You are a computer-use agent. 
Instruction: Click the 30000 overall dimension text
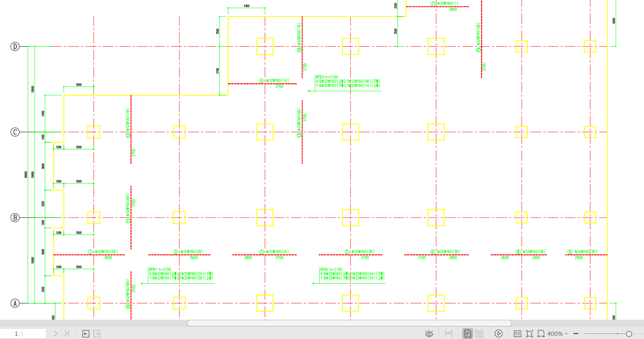click(26, 174)
